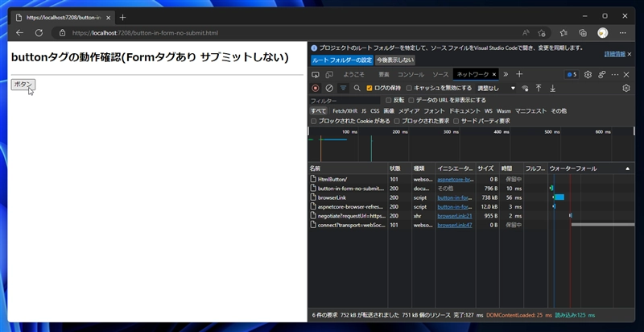Switch to the 要素 tab

(384, 74)
